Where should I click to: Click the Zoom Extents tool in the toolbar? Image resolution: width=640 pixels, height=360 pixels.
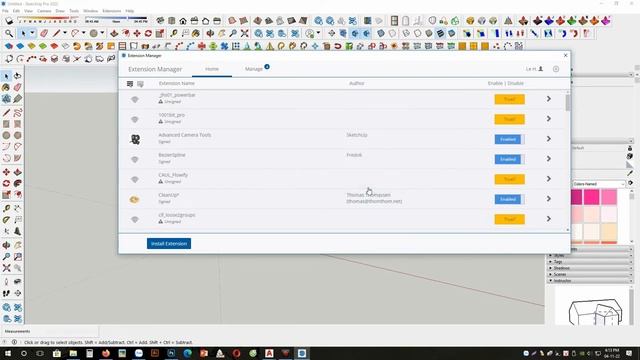point(244,33)
